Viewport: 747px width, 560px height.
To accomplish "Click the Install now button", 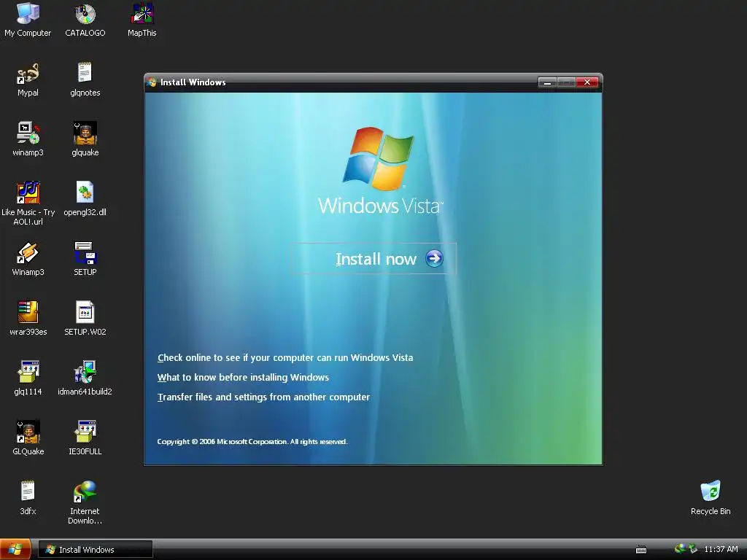I will click(373, 259).
